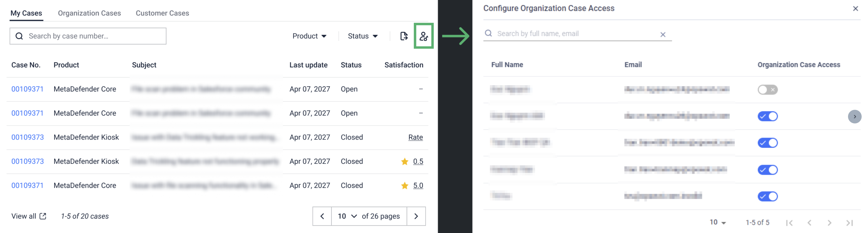The width and height of the screenshot is (868, 233).
Task: Disable case access for the second user
Action: (x=767, y=117)
